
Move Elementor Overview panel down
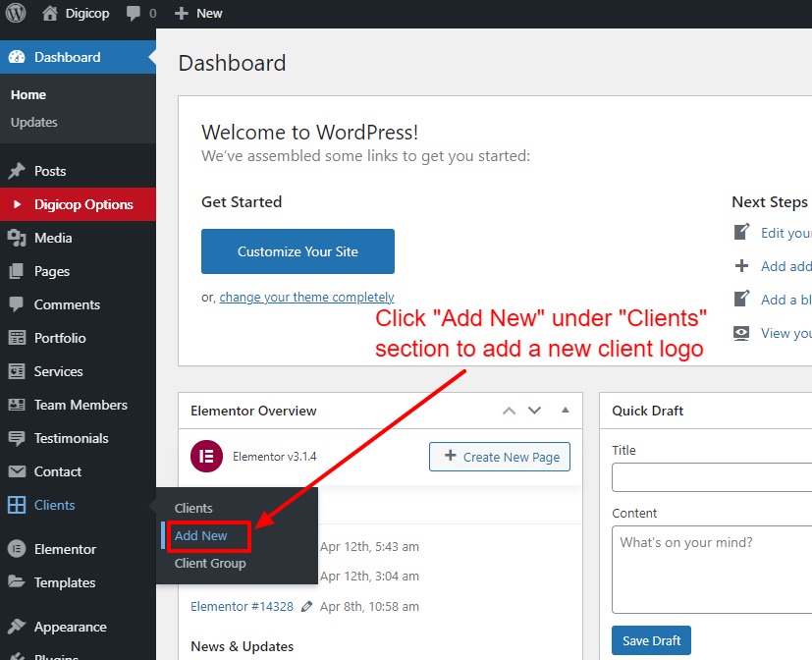tap(534, 411)
